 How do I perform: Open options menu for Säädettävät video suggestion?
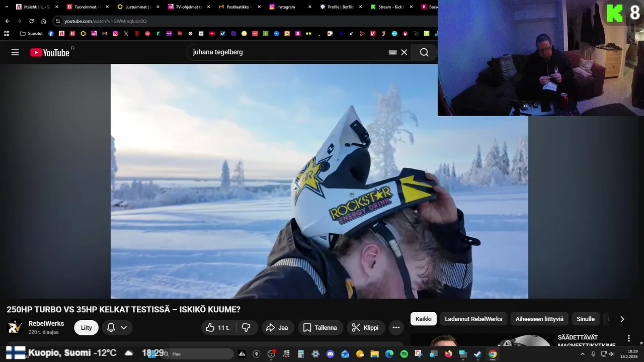point(628,338)
